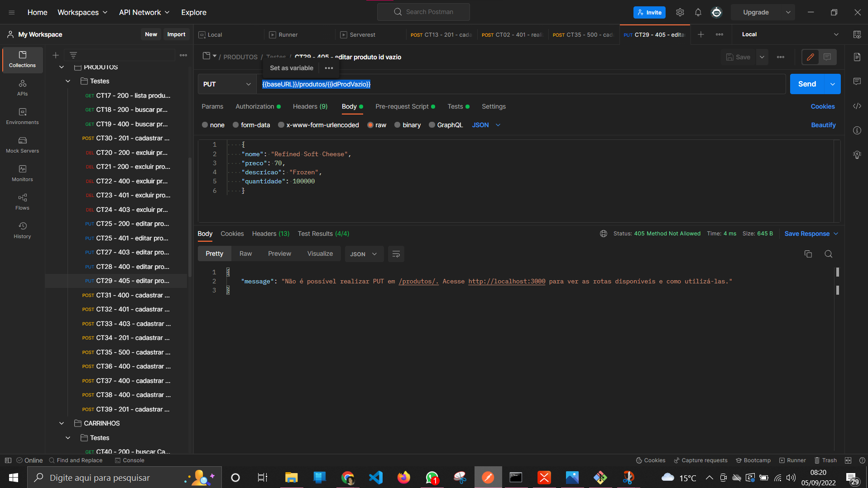Switch response view to Raw
The image size is (868, 488).
245,254
